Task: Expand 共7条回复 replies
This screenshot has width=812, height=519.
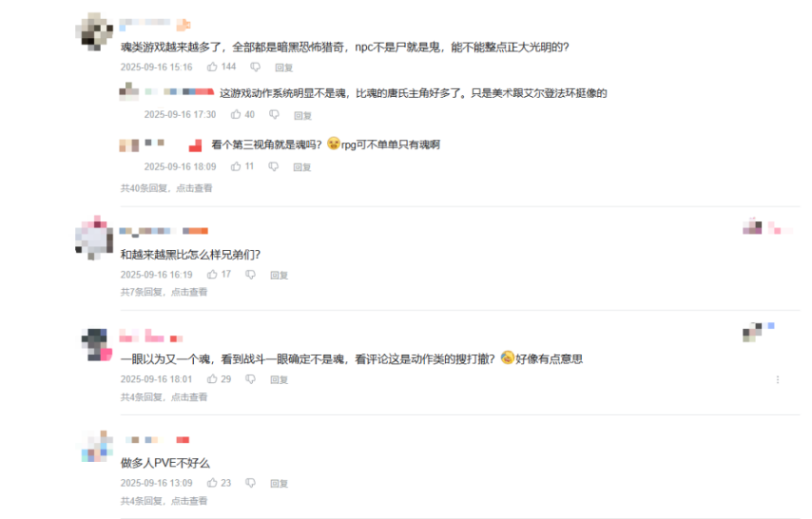Action: coord(164,292)
